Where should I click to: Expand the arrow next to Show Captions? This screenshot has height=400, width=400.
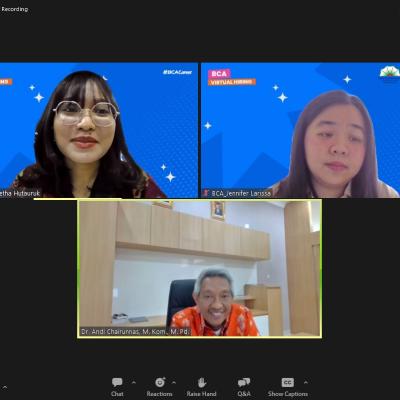click(306, 382)
